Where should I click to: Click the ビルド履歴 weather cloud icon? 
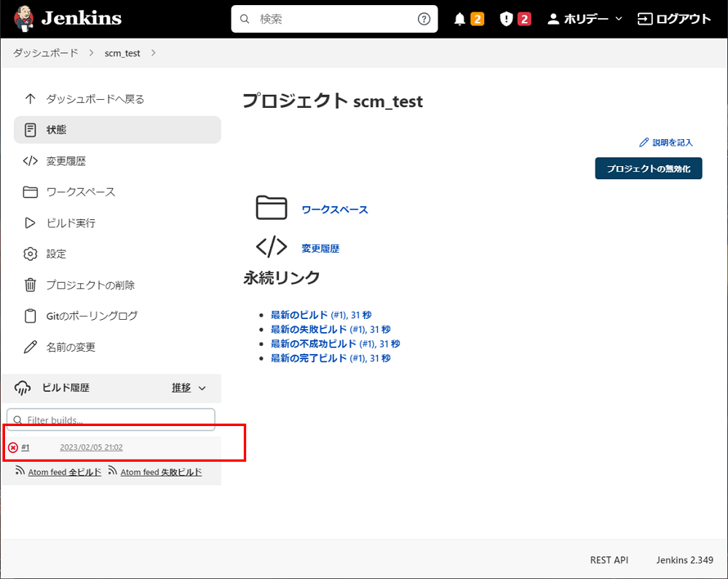[23, 388]
